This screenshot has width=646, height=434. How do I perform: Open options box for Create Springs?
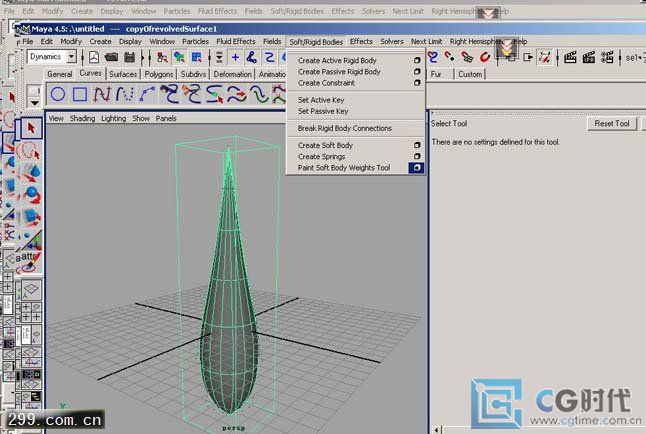click(417, 156)
